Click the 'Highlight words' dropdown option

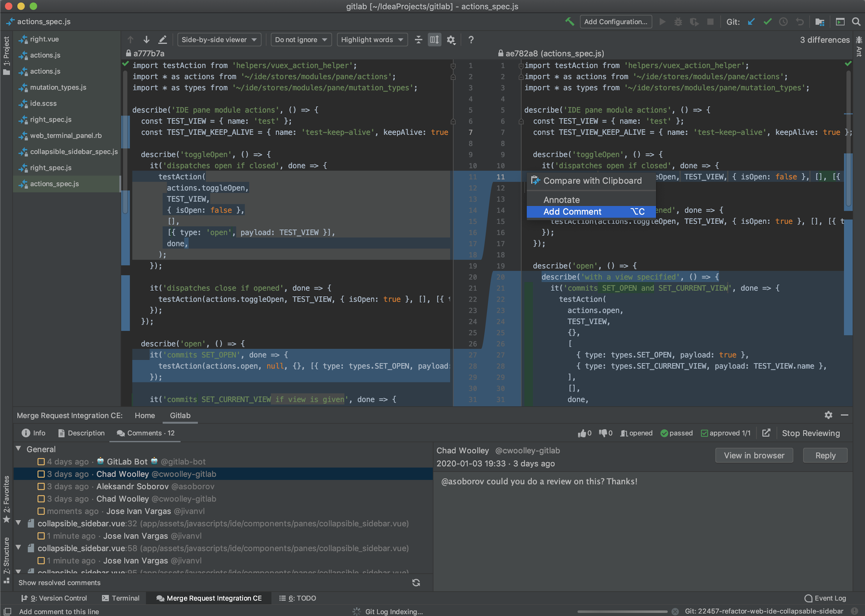tap(370, 41)
